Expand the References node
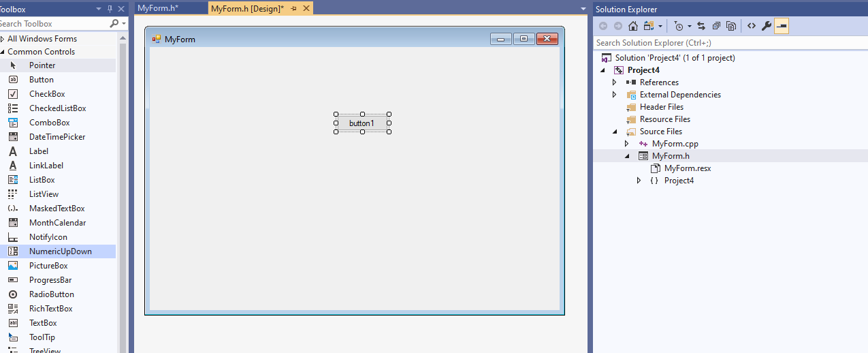The image size is (868, 353). pyautogui.click(x=614, y=82)
